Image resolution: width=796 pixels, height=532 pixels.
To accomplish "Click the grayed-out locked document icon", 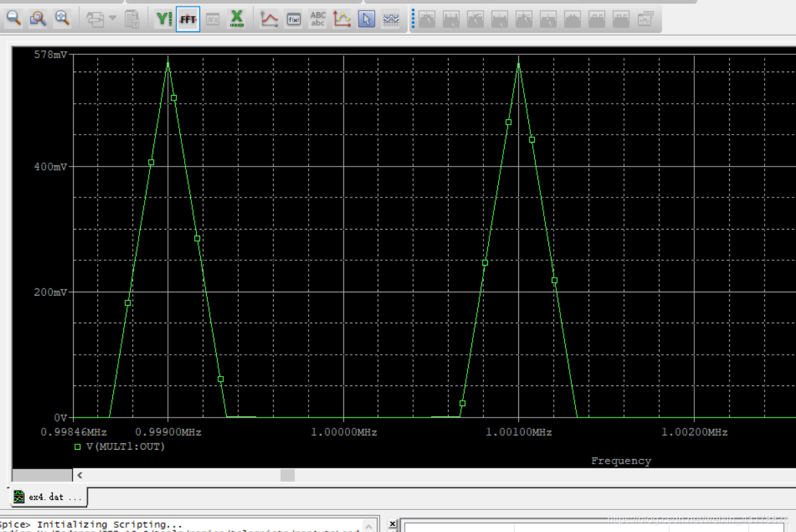I will (x=132, y=19).
